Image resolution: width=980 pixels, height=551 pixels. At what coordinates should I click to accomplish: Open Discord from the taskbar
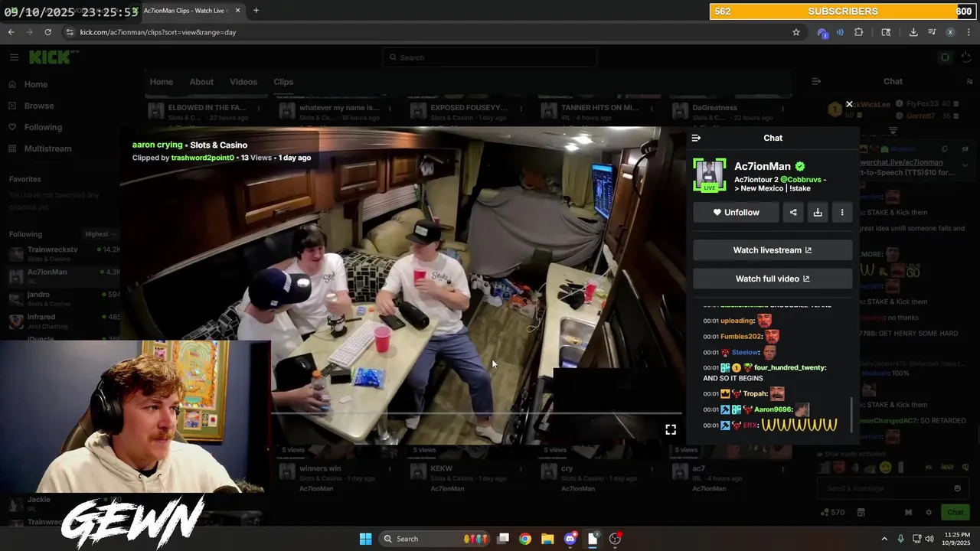click(570, 539)
